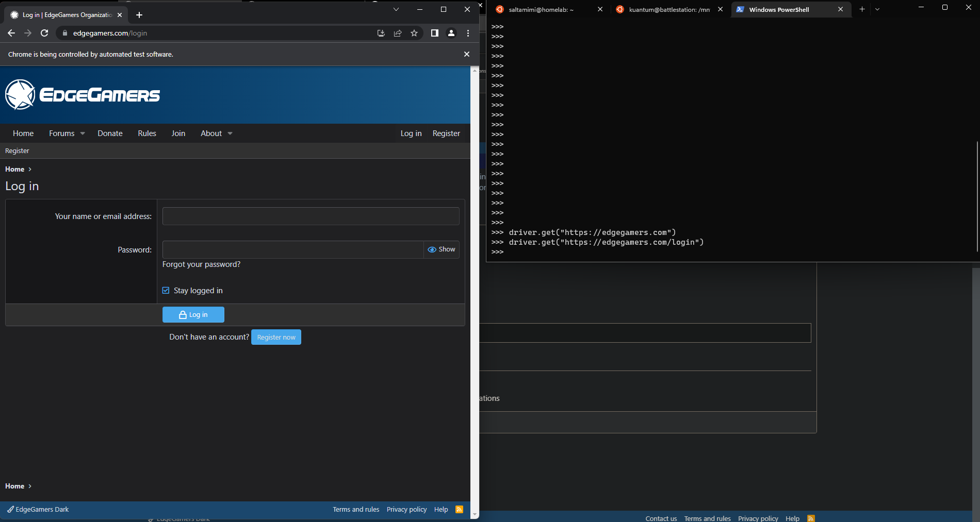
Task: Click the Register now button
Action: click(x=276, y=337)
